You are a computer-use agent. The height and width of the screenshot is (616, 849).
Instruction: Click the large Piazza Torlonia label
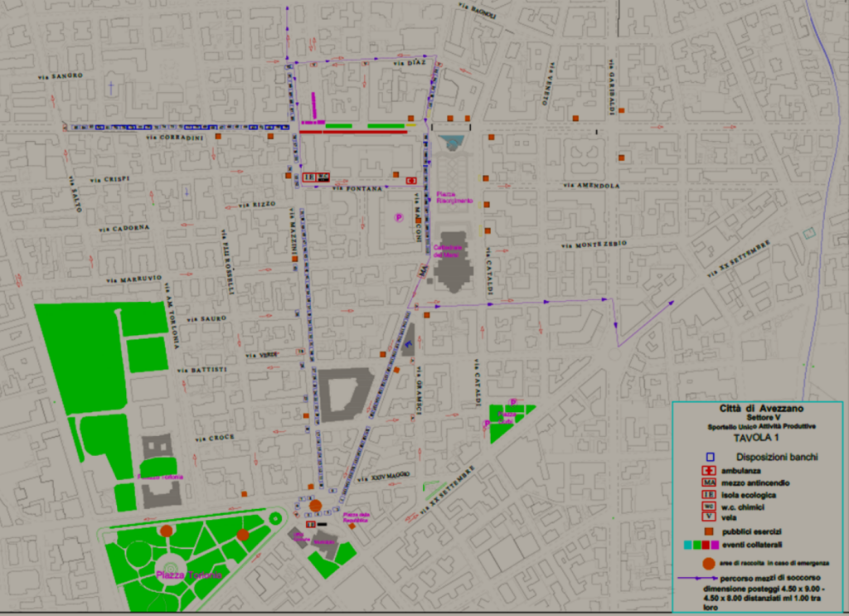(x=188, y=575)
